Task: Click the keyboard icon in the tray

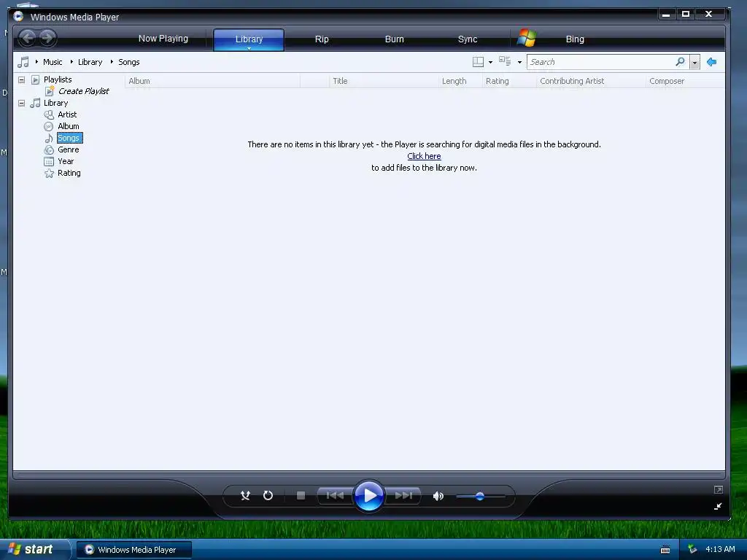Action: pyautogui.click(x=665, y=550)
